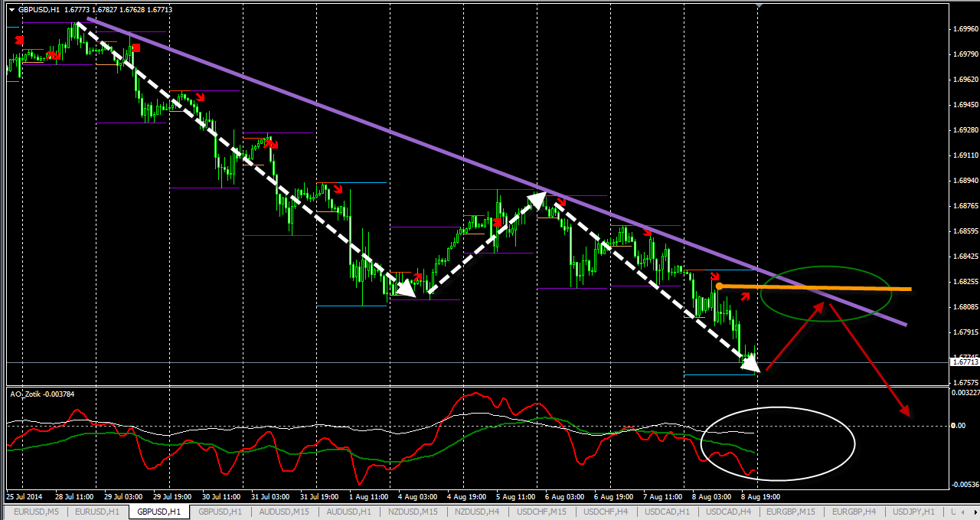Switch to the EURGBP,M15 chart tab

(790, 511)
